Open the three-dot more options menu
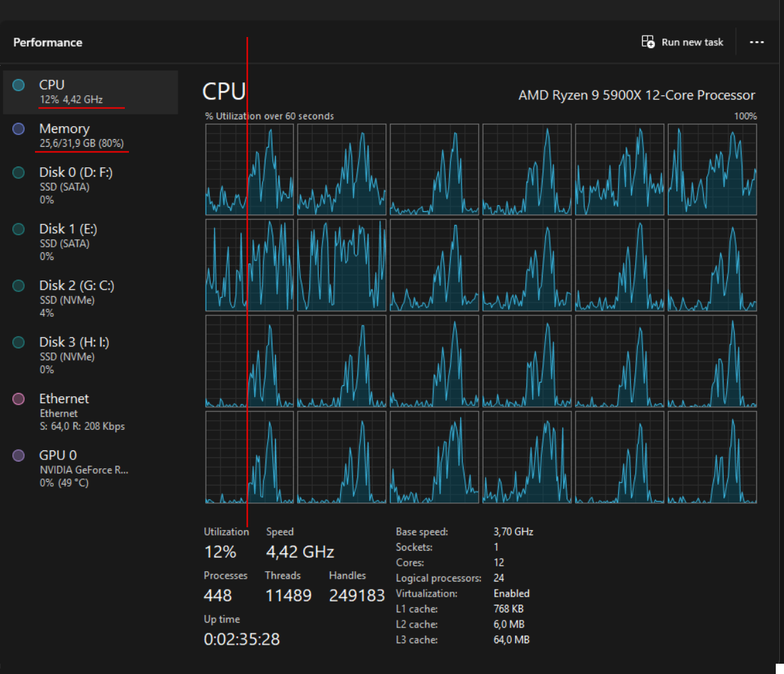784x674 pixels. pyautogui.click(x=757, y=43)
